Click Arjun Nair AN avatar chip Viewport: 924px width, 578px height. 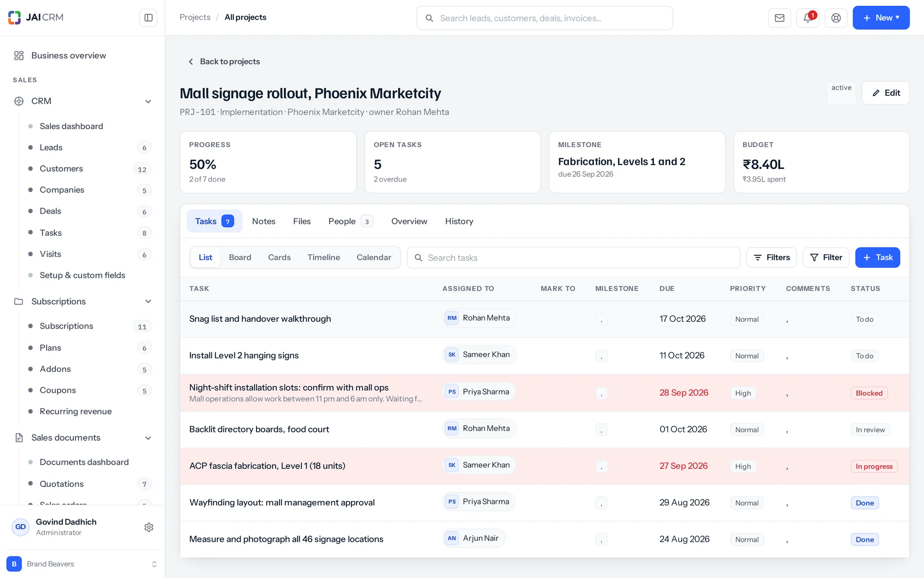pos(452,539)
